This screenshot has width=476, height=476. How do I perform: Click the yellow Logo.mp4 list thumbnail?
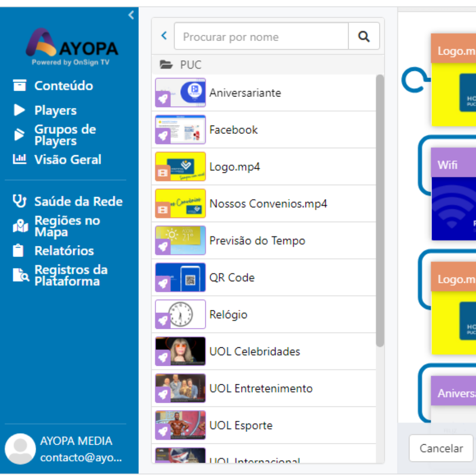pos(180,167)
